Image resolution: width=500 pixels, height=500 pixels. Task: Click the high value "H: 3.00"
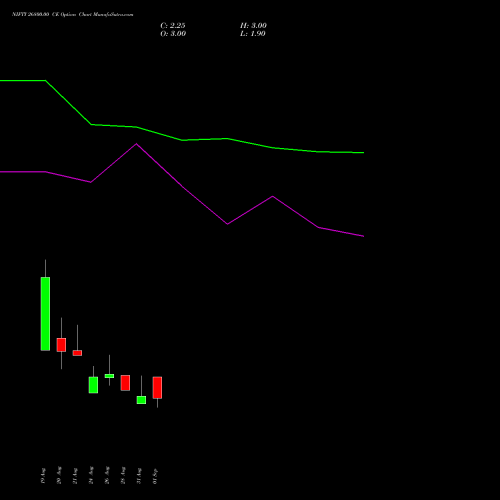(x=253, y=26)
